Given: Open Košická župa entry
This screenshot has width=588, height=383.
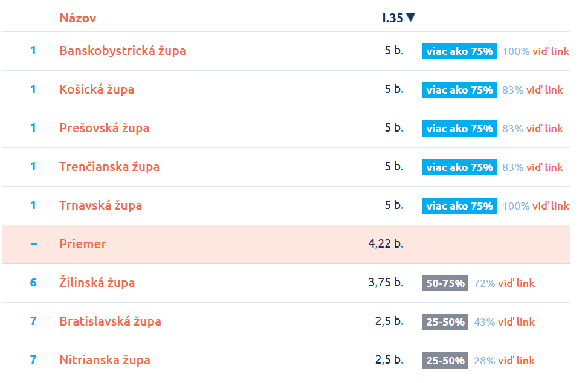Looking at the screenshot, I should click(x=97, y=89).
